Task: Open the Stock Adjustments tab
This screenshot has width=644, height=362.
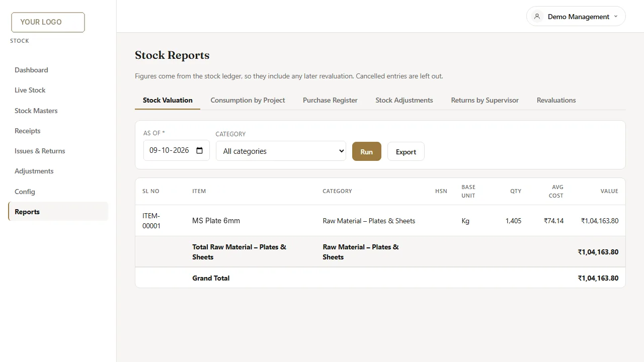Action: pyautogui.click(x=404, y=100)
